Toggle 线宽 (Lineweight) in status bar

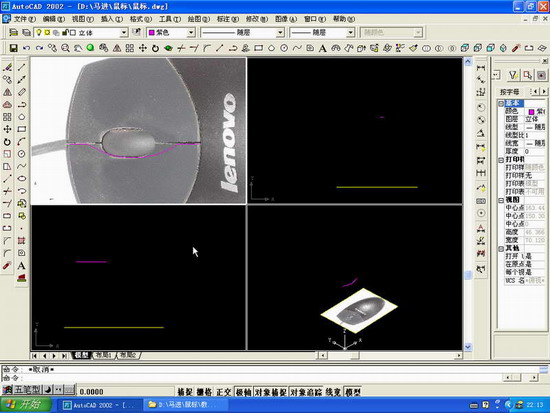coord(333,392)
